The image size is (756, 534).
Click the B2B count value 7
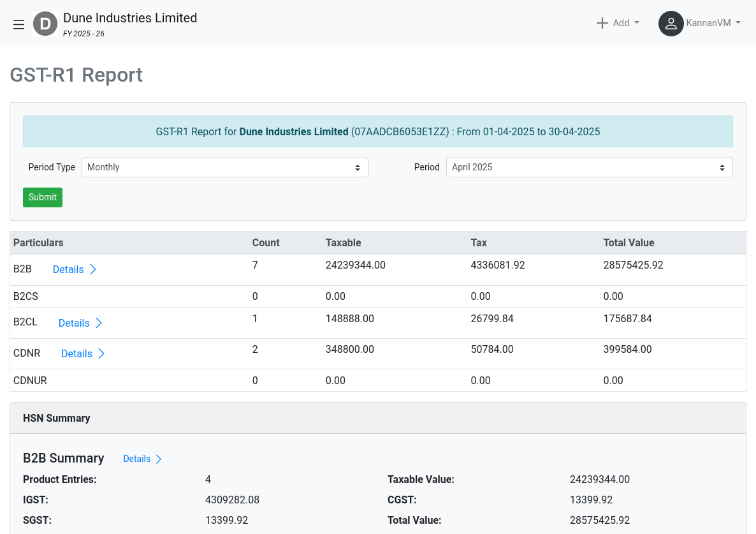[x=255, y=265]
